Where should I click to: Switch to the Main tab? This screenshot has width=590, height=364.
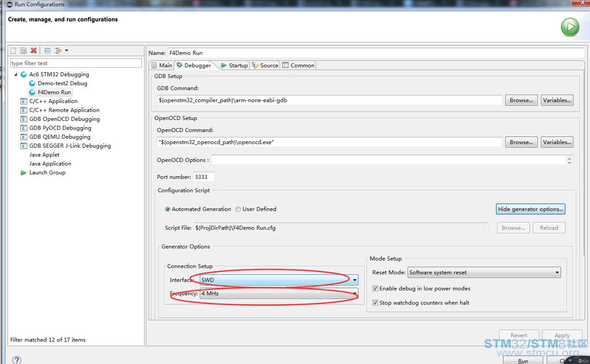161,65
